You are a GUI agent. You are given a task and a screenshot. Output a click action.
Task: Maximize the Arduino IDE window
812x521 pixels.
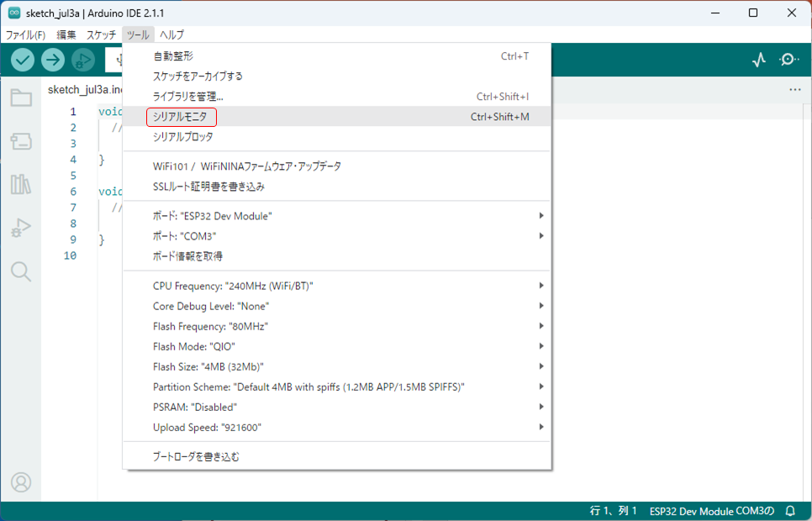pos(753,13)
